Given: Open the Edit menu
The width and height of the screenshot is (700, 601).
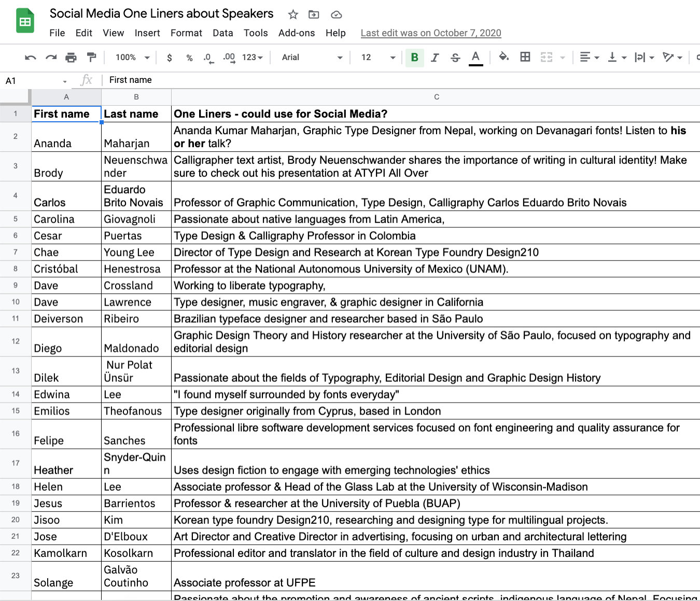Looking at the screenshot, I should (83, 33).
